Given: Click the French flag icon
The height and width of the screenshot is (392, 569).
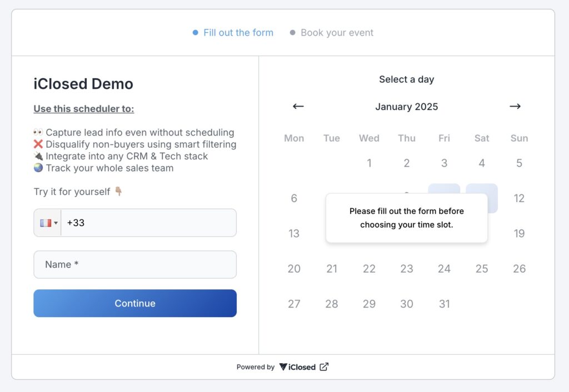Looking at the screenshot, I should tap(46, 223).
